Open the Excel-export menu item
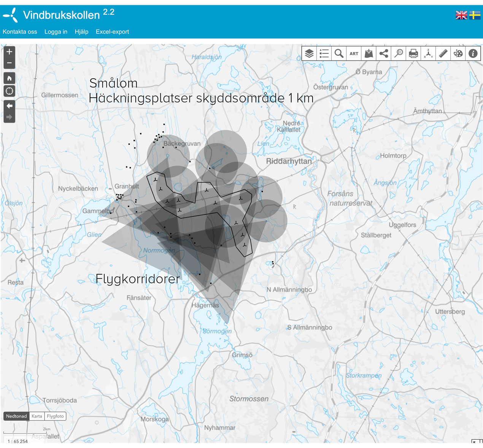The height and width of the screenshot is (448, 483). pyautogui.click(x=112, y=32)
